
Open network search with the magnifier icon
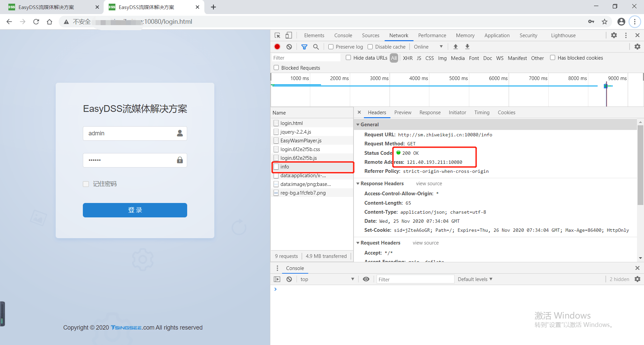pyautogui.click(x=316, y=47)
